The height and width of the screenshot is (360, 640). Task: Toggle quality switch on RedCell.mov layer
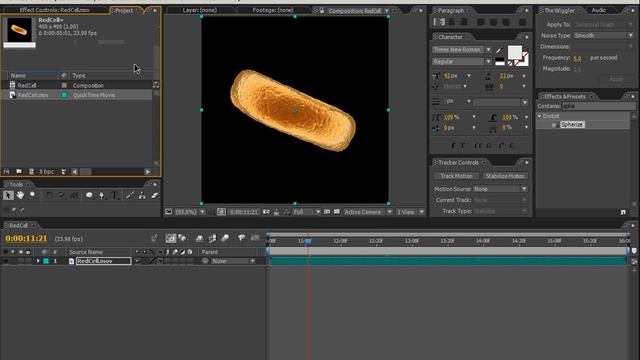(152, 261)
